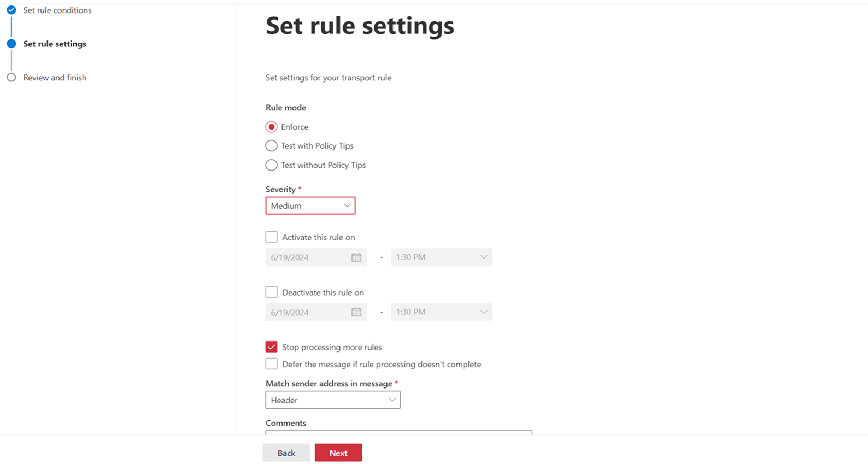Click the Next button

click(x=338, y=453)
